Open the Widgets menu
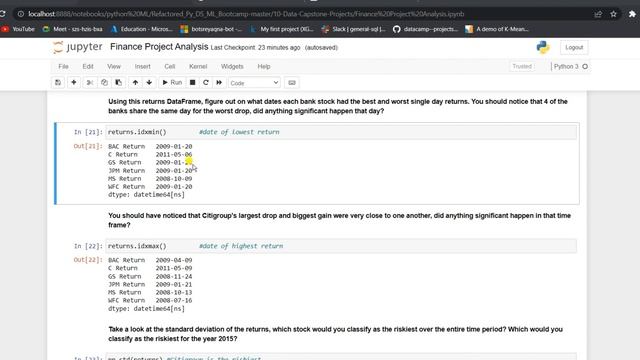 232,67
